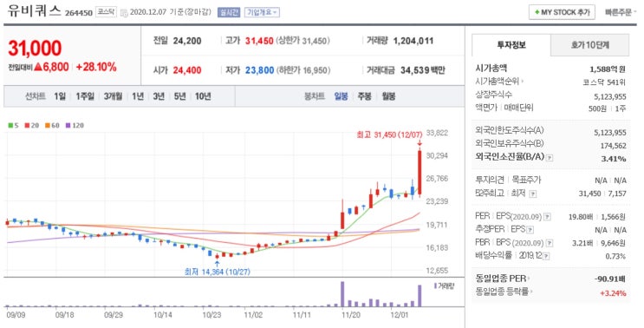Screen dimensions: 644x328
Task: Open the 동일업종 PER link
Action: click(x=501, y=279)
